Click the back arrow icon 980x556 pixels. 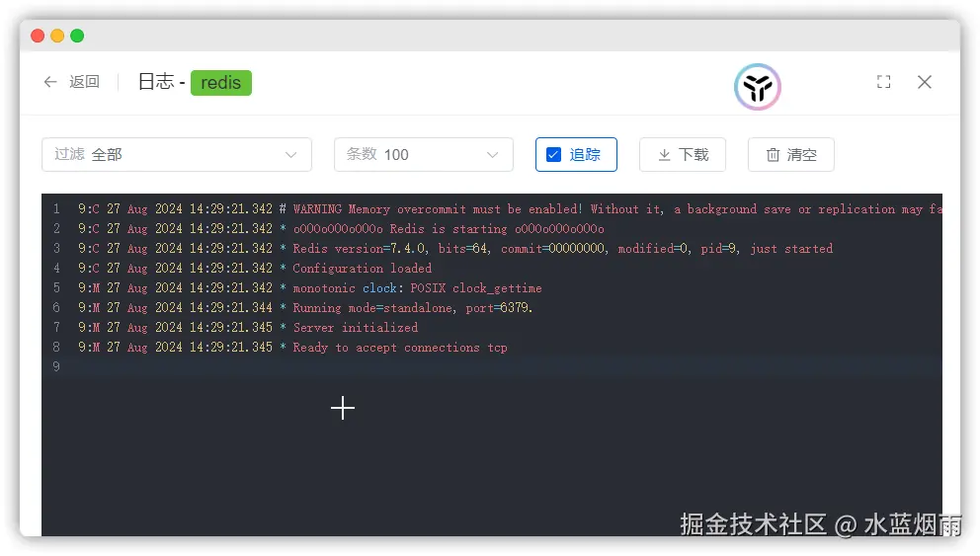(50, 82)
